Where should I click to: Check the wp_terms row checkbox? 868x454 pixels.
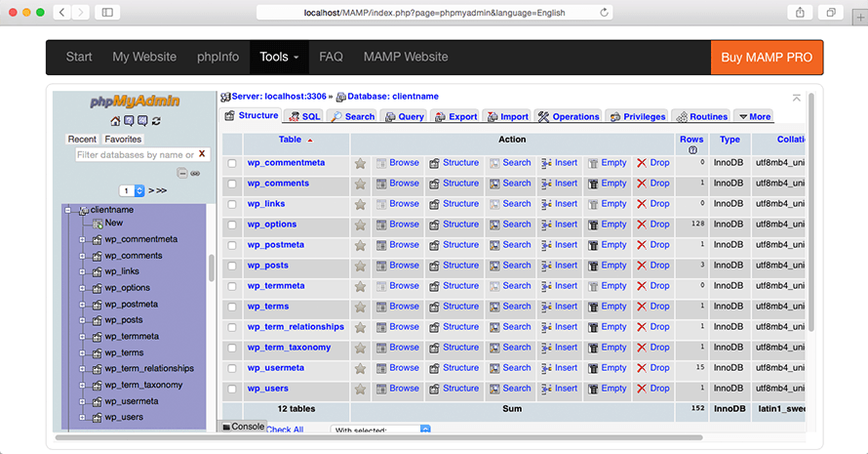232,308
